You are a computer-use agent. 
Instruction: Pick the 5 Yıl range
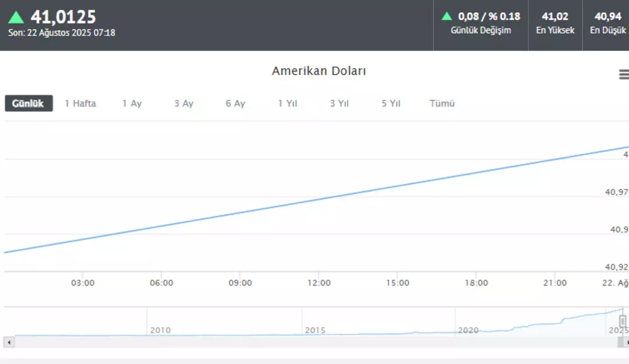pos(391,104)
